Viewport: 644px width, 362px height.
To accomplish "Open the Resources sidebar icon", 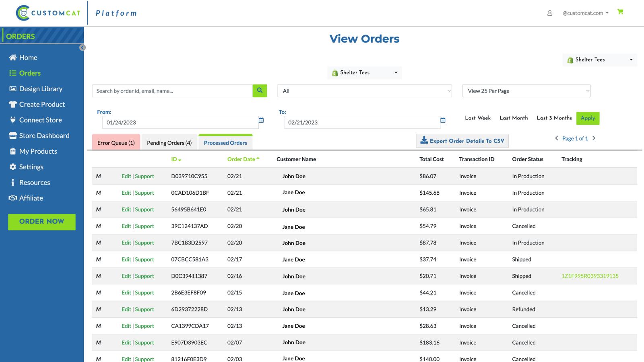I will 13,182.
